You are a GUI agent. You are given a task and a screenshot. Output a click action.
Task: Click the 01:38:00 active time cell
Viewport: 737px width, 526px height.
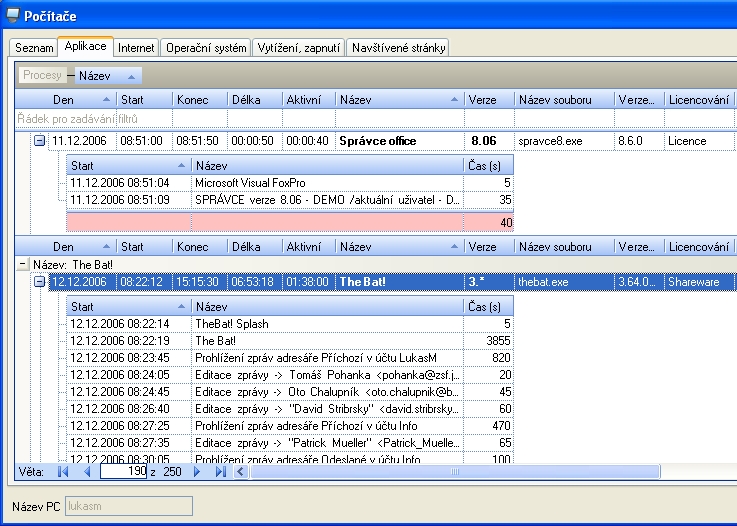pyautogui.click(x=308, y=282)
